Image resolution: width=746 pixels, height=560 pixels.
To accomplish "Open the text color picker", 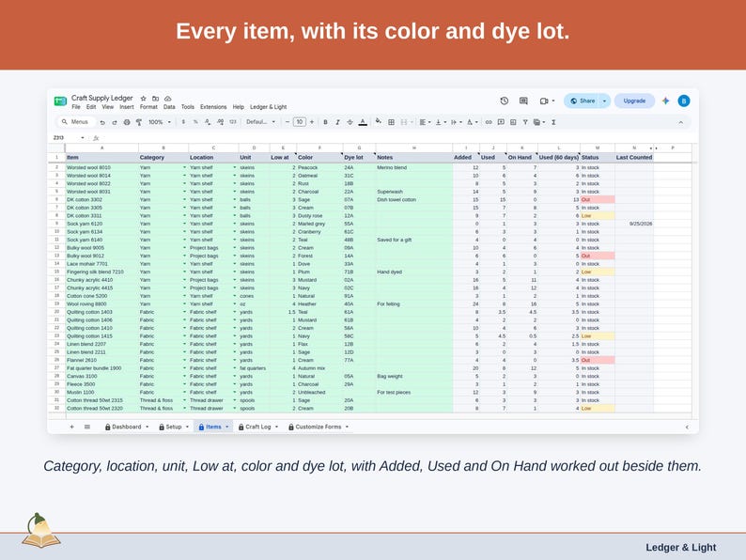I will (x=363, y=122).
